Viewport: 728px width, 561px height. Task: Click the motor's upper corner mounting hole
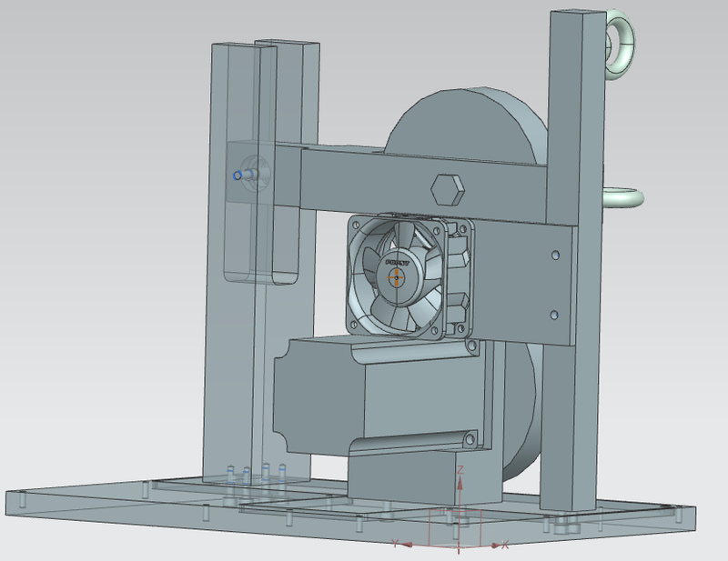(x=472, y=346)
